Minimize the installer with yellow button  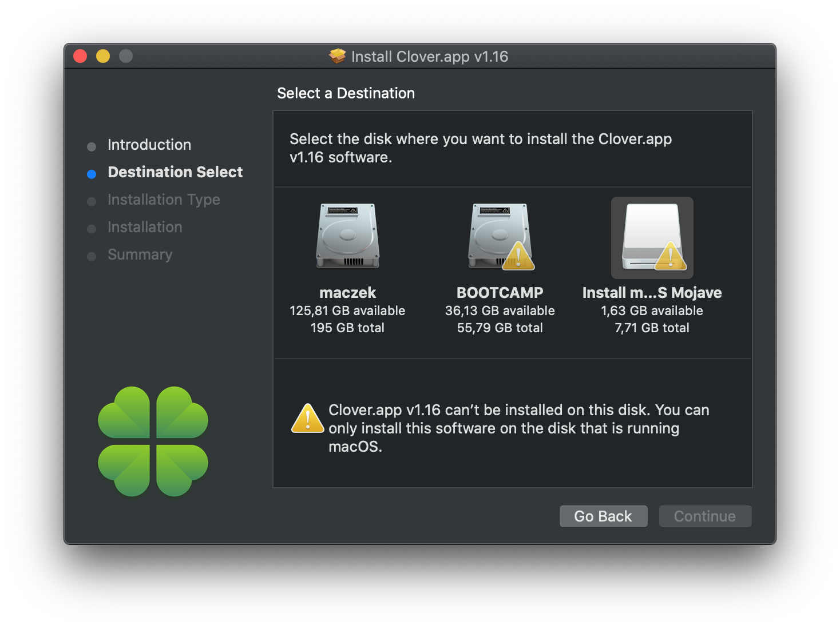click(103, 56)
